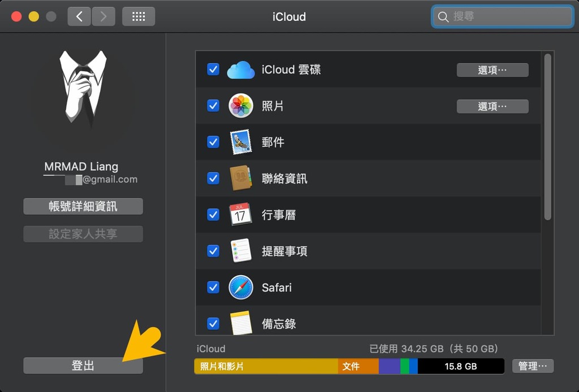Click the 照片和影片 storage bar segment
This screenshot has width=579, height=392.
266,366
